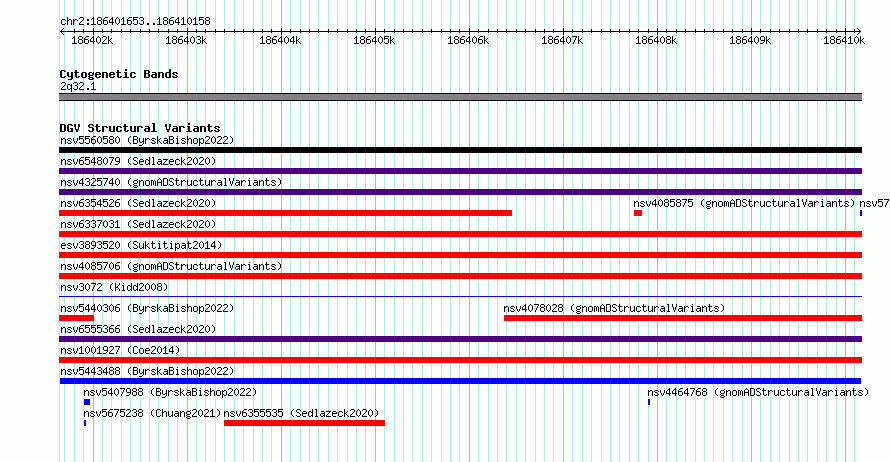Click the 186402k ruler position
This screenshot has width=890, height=462.
coord(92,40)
